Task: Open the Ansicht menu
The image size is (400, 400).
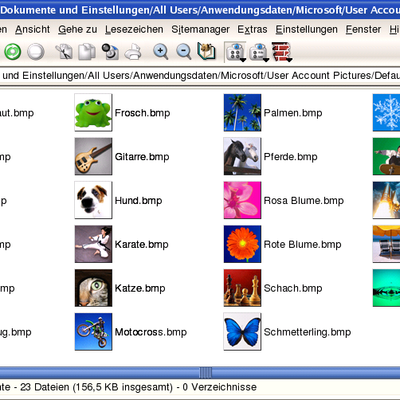Action: 32,29
